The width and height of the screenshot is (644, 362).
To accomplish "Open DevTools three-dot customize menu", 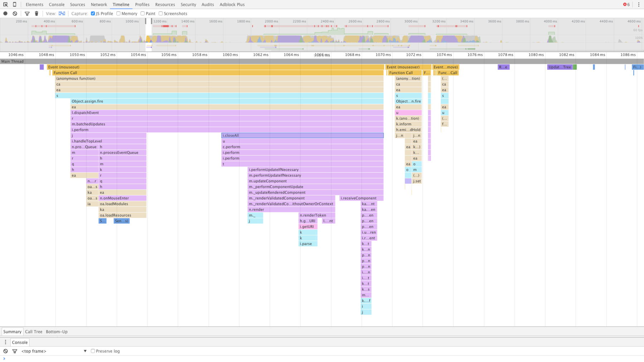I will point(639,5).
